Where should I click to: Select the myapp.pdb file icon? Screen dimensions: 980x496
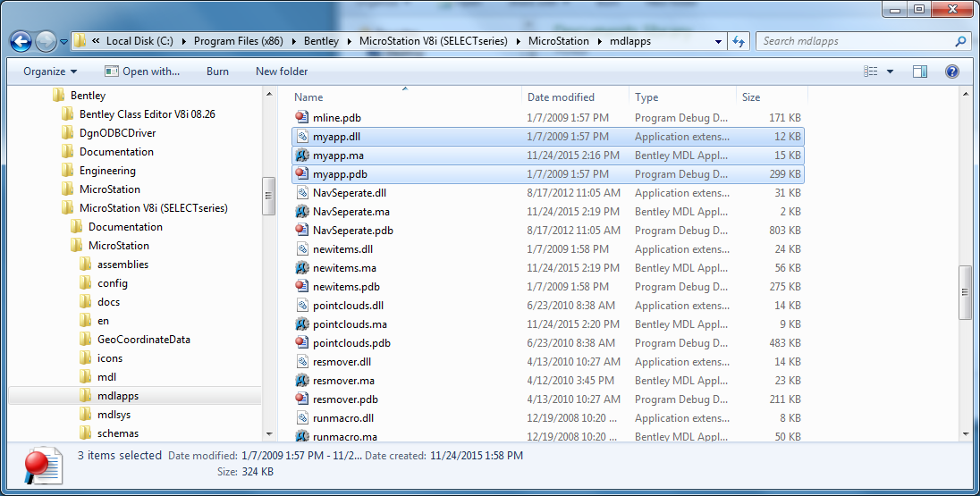(x=302, y=173)
